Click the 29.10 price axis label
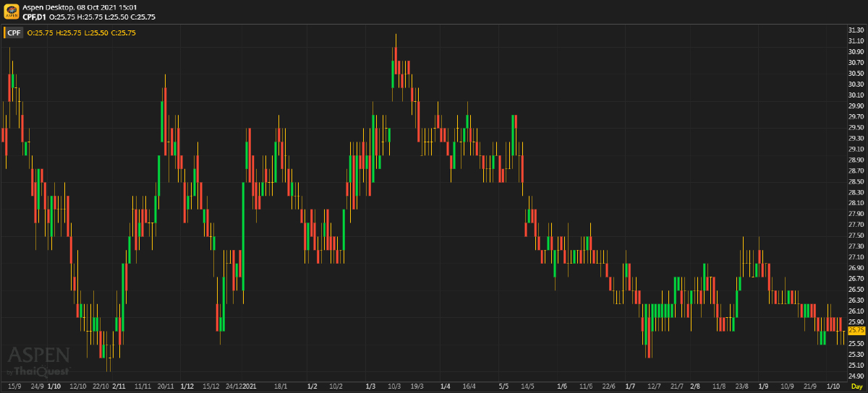Image resolution: width=868 pixels, height=393 pixels. [855, 149]
